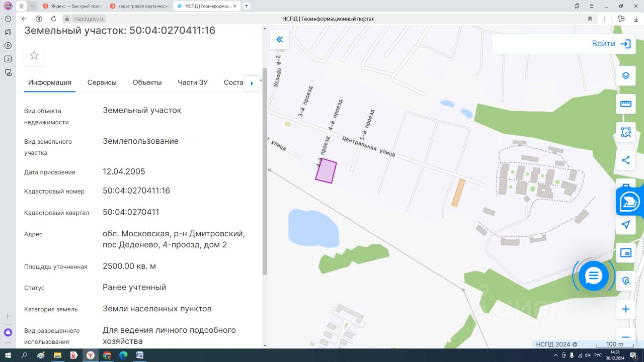Open the tab count button showing 3
The width and height of the screenshot is (644, 362).
tap(22, 6)
